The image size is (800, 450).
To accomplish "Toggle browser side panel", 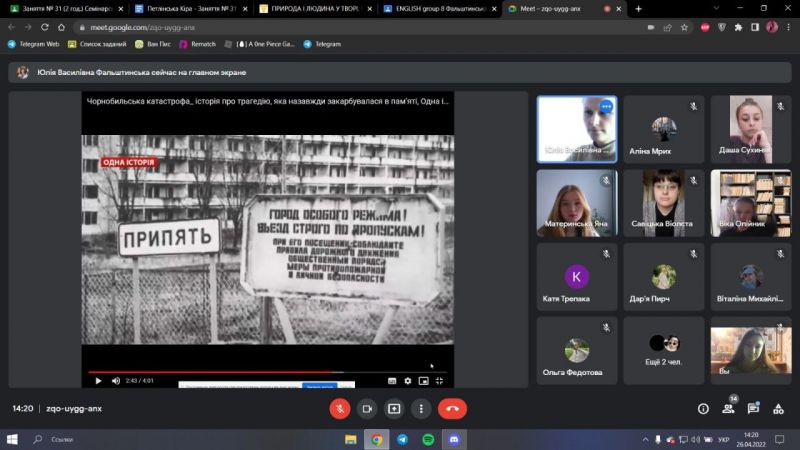I will 755,28.
